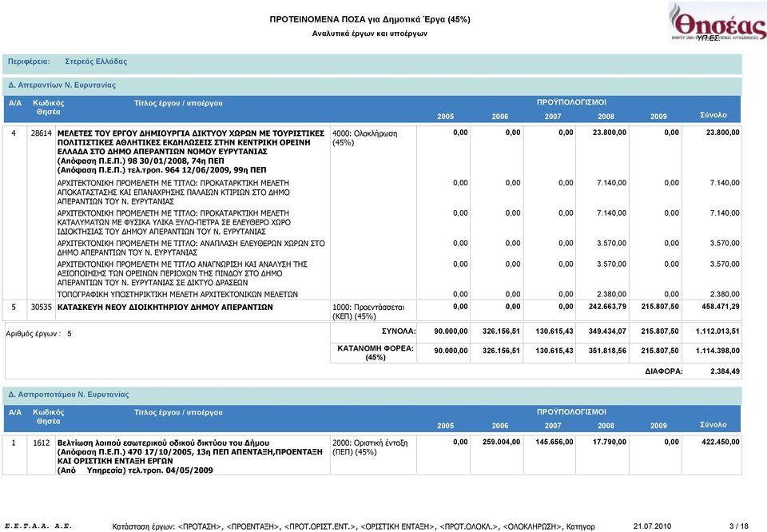Click the allocation total 1.114.398,00
The image size is (767, 532).
point(717,351)
